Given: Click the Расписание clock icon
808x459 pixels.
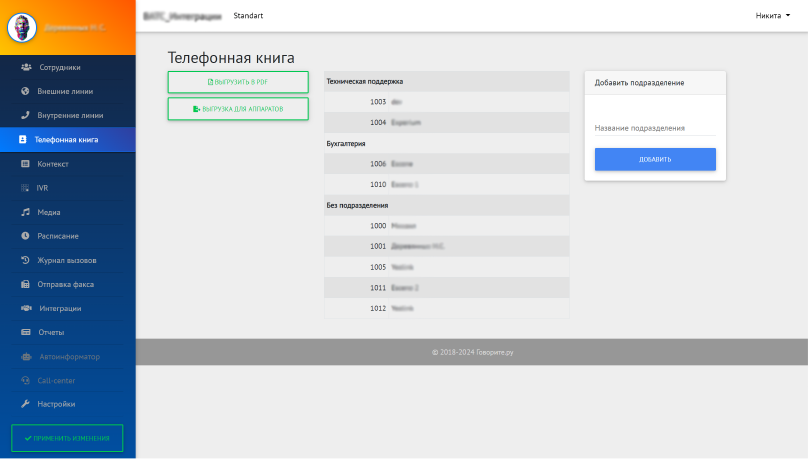Looking at the screenshot, I should [25, 236].
